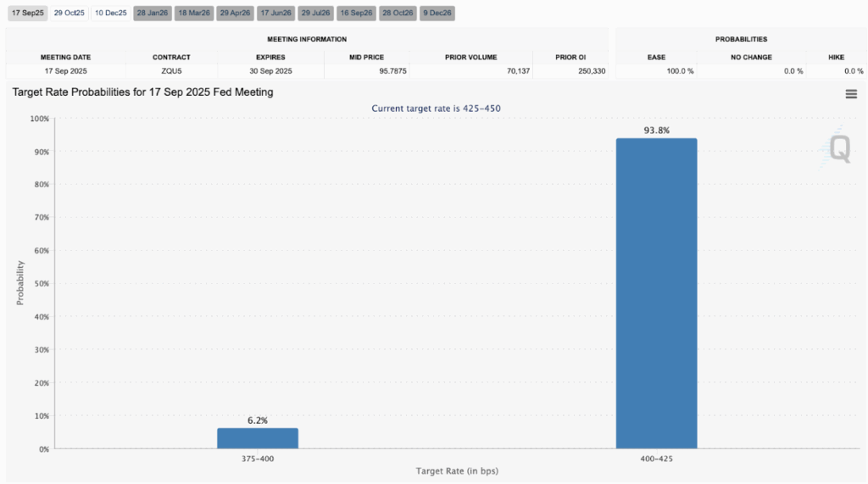Viewport: 868px width, 484px height.
Task: Switch to the 16 Sep26 meeting tab
Action: point(356,13)
